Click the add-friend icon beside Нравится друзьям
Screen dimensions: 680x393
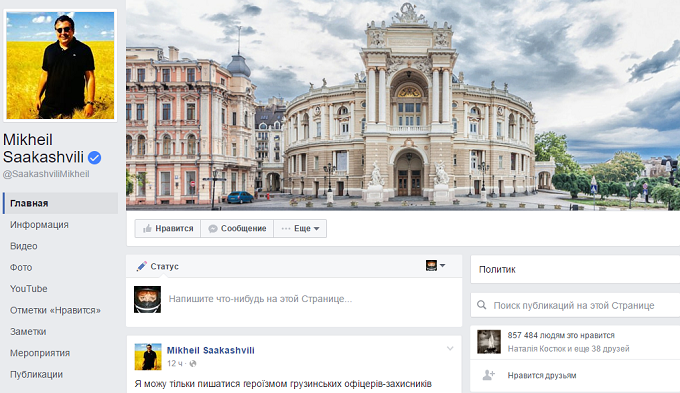489,375
